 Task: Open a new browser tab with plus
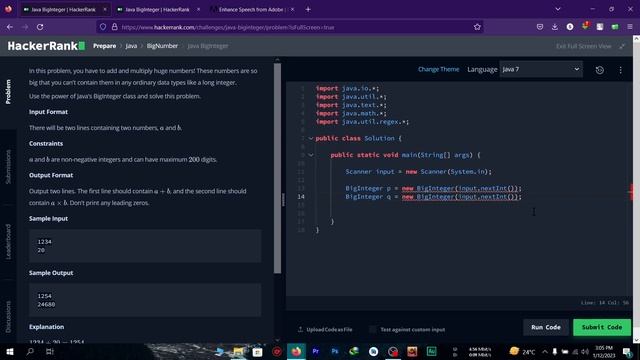tap(308, 9)
